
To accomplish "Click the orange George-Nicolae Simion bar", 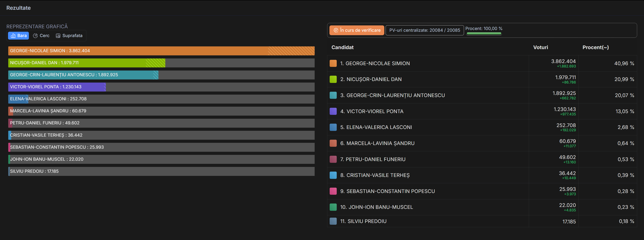I will [x=161, y=51].
